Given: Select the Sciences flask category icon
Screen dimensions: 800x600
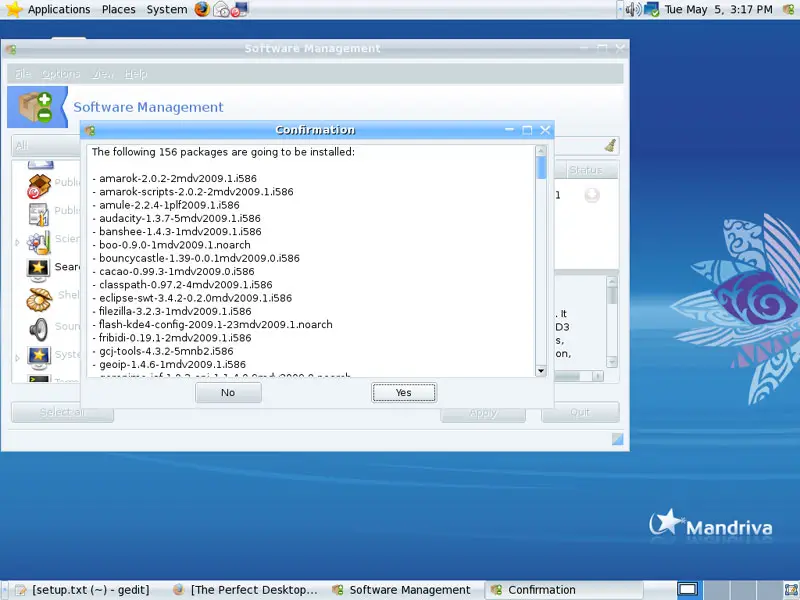Looking at the screenshot, I should click(x=39, y=242).
